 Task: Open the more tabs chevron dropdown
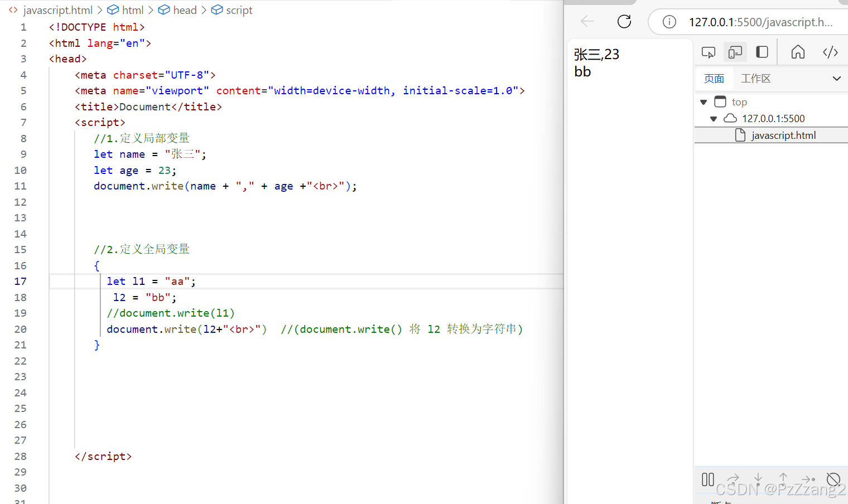click(836, 79)
